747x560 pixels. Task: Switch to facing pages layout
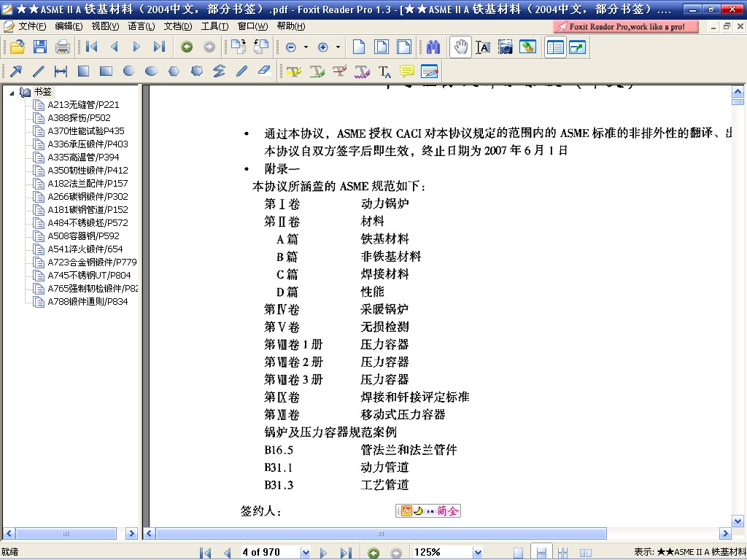586,553
